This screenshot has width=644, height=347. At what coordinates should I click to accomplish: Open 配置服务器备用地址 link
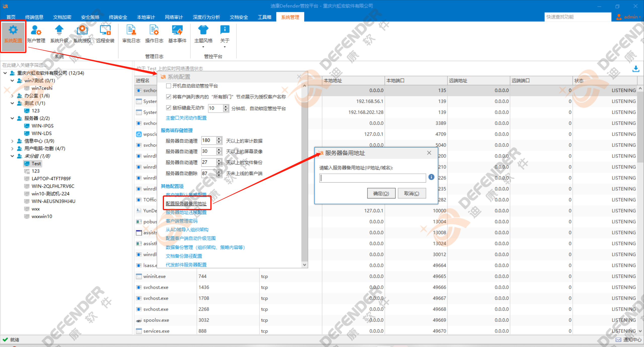coord(186,203)
